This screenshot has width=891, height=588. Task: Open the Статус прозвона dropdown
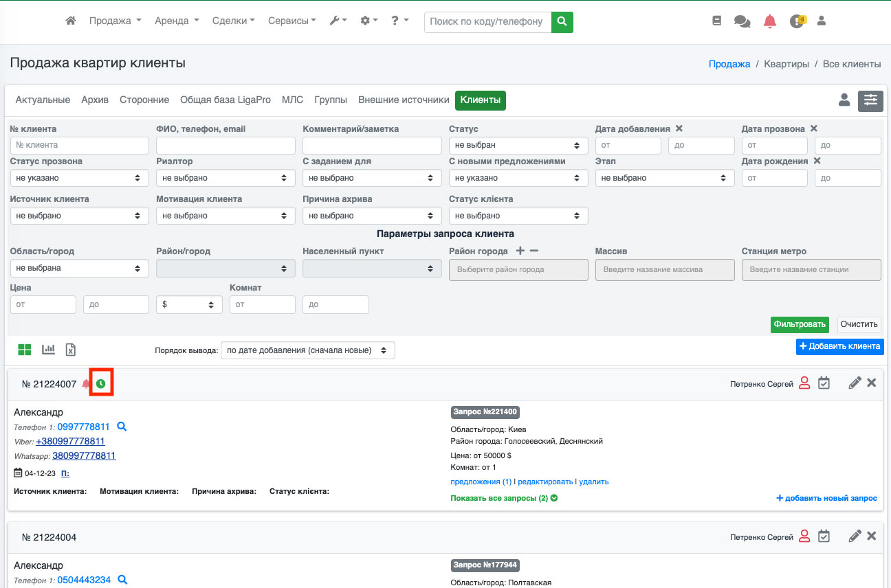(x=79, y=178)
